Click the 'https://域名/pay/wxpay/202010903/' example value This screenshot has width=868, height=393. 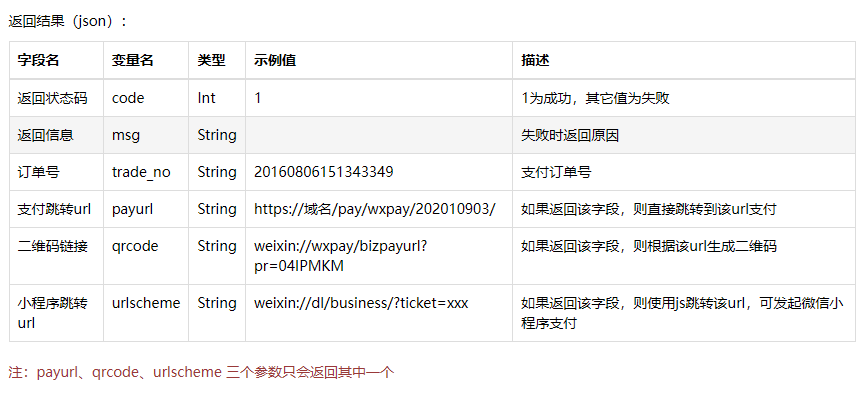pyautogui.click(x=375, y=209)
